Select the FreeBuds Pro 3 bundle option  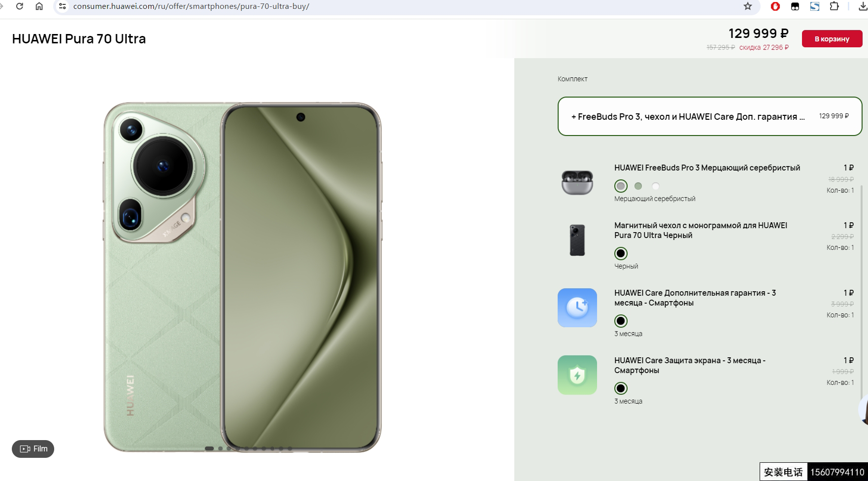pyautogui.click(x=710, y=116)
